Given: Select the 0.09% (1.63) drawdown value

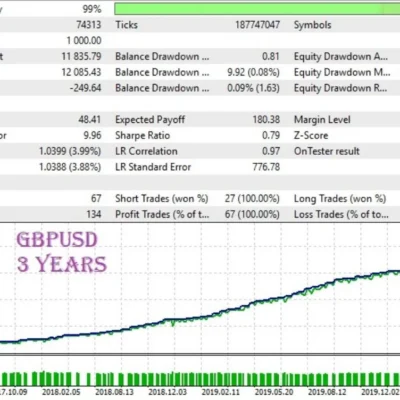Looking at the screenshot, I should (x=253, y=88).
